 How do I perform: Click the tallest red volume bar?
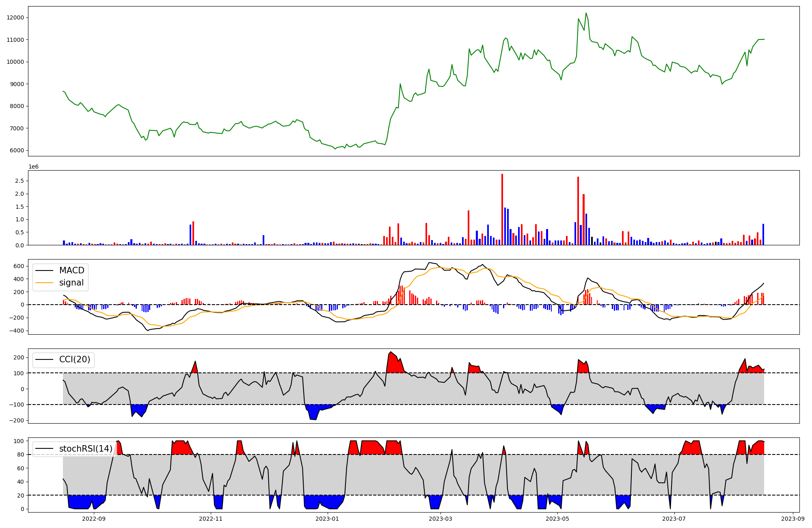click(x=502, y=210)
